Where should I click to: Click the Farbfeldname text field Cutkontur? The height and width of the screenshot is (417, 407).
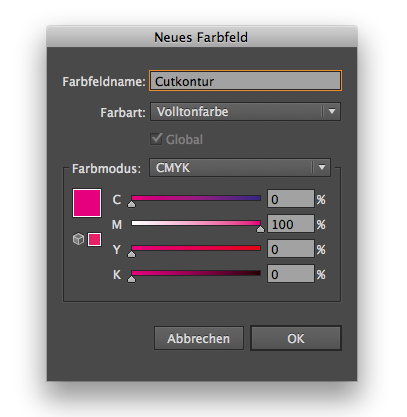click(245, 81)
